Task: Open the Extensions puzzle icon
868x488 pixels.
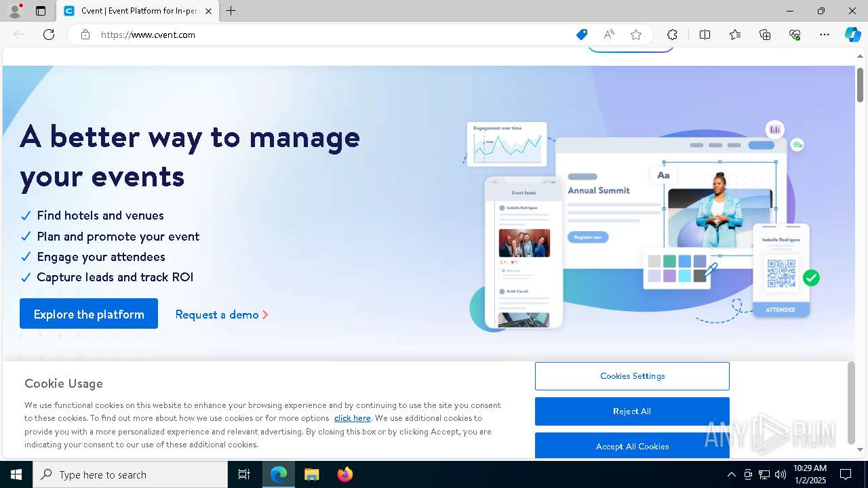Action: coord(672,35)
